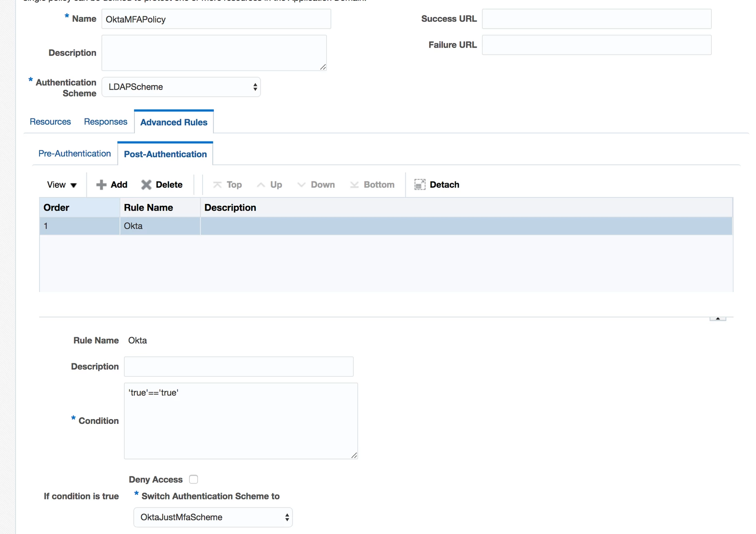The image size is (756, 534).
Task: Open the Switch Authentication Scheme dropdown
Action: pyautogui.click(x=213, y=517)
